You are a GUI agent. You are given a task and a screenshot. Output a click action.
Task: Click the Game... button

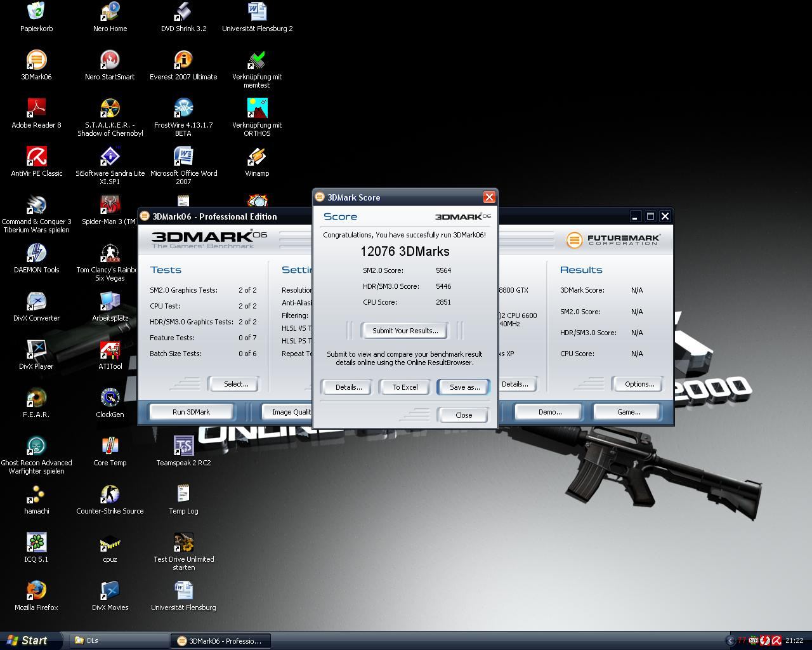coord(628,412)
